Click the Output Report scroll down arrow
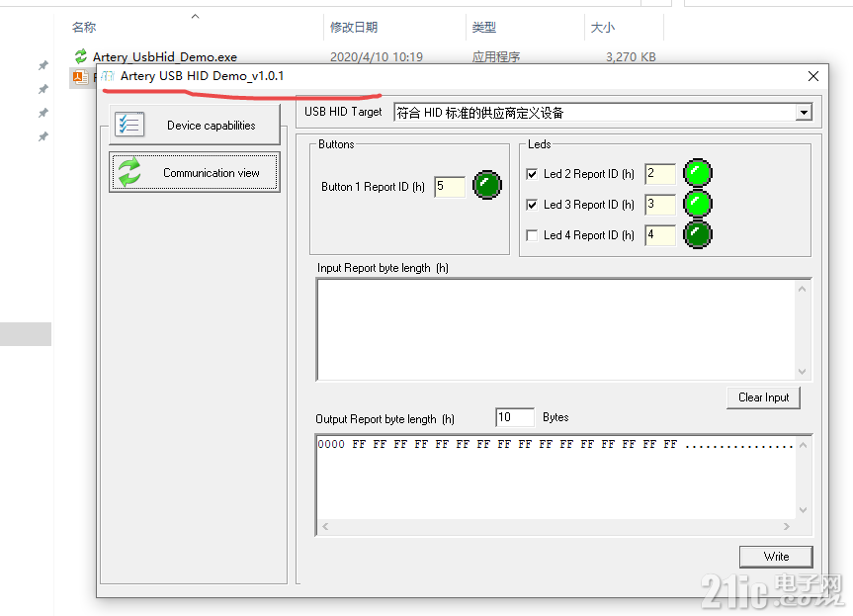Image resolution: width=853 pixels, height=616 pixels. tap(803, 510)
